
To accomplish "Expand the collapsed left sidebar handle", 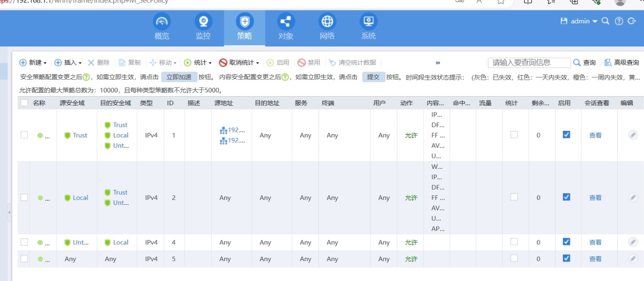I will (9, 213).
